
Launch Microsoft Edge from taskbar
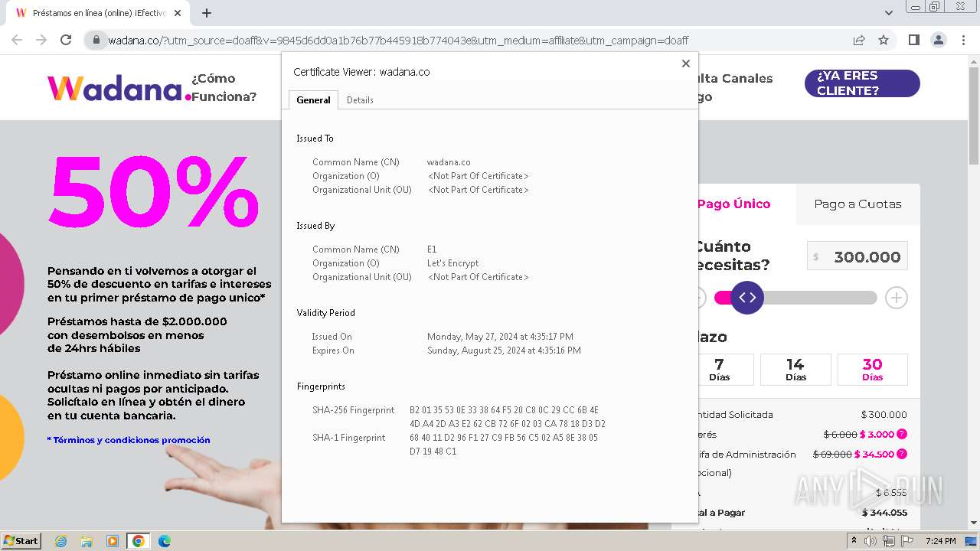(164, 541)
